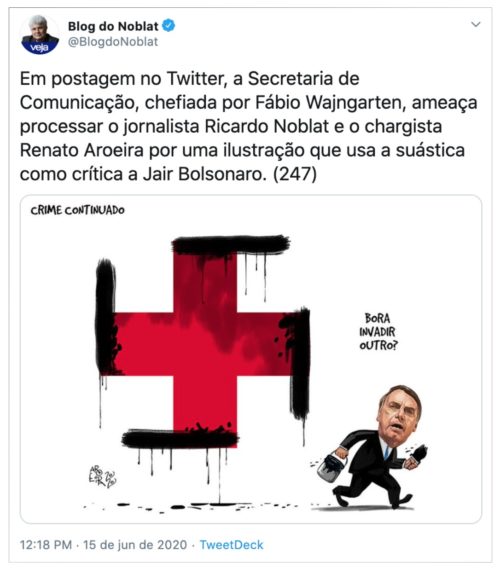Click the black brushstroke atop the cross
Viewport: 500px width, 569px height.
point(231,245)
